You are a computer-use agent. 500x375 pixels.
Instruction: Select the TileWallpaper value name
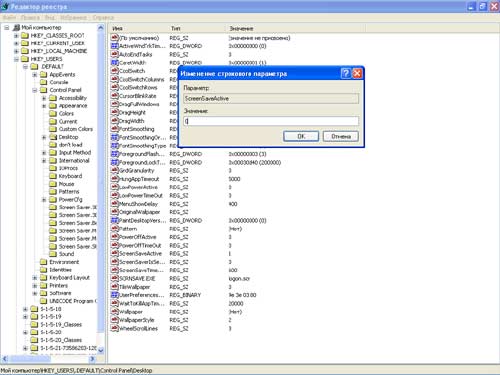click(135, 287)
